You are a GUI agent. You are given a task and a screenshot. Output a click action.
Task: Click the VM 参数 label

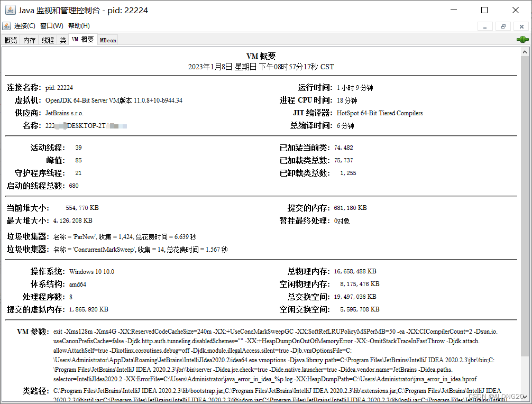coord(33,332)
